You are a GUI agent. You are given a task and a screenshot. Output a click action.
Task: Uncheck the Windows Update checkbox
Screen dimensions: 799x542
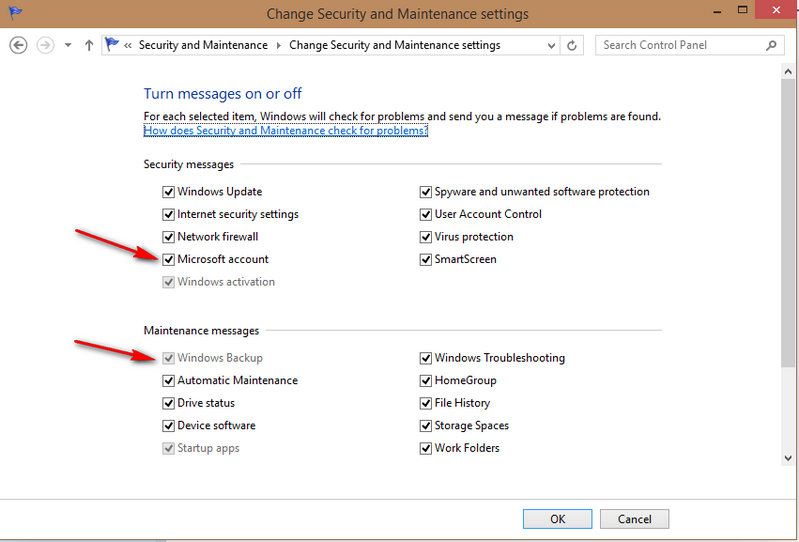pyautogui.click(x=168, y=192)
